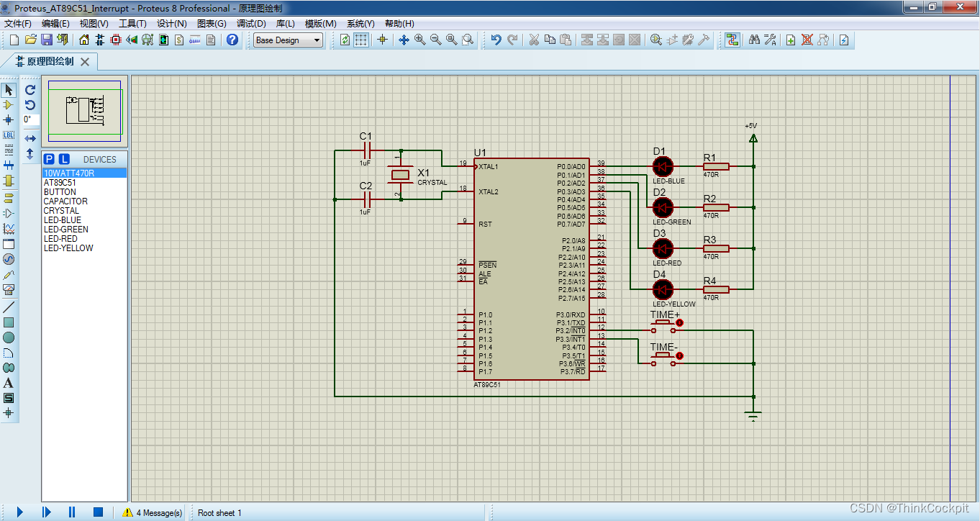Select the Text Script Mode tool
The height and width of the screenshot is (521, 980).
[9, 150]
